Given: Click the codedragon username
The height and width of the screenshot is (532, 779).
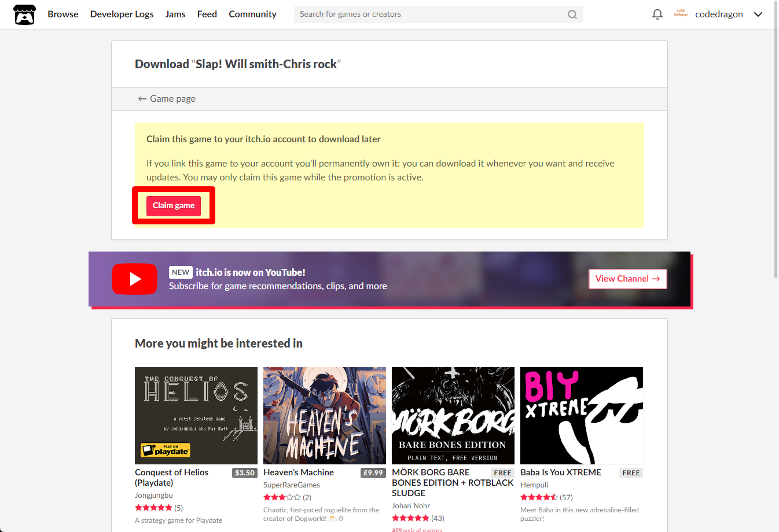Looking at the screenshot, I should (x=719, y=14).
